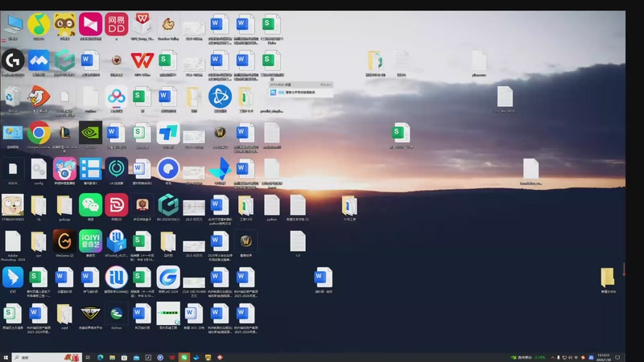Open the Windows Start menu
This screenshot has height=362, width=644.
point(6,357)
